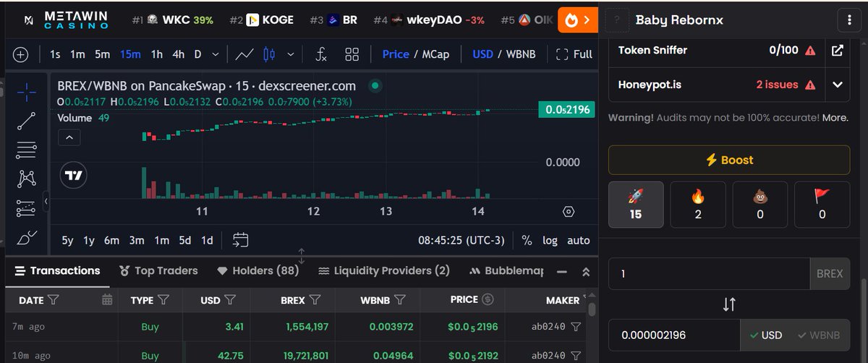Viewport: 868px width, 363px height.
Task: Open the time zone menu 08:45:25 (UTC-3)
Action: pyautogui.click(x=461, y=240)
